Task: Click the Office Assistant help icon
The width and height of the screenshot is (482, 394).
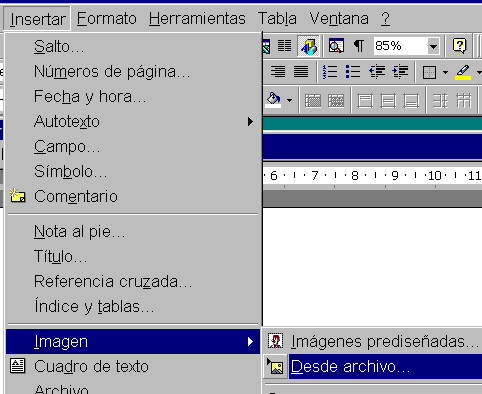Action: pyautogui.click(x=459, y=46)
